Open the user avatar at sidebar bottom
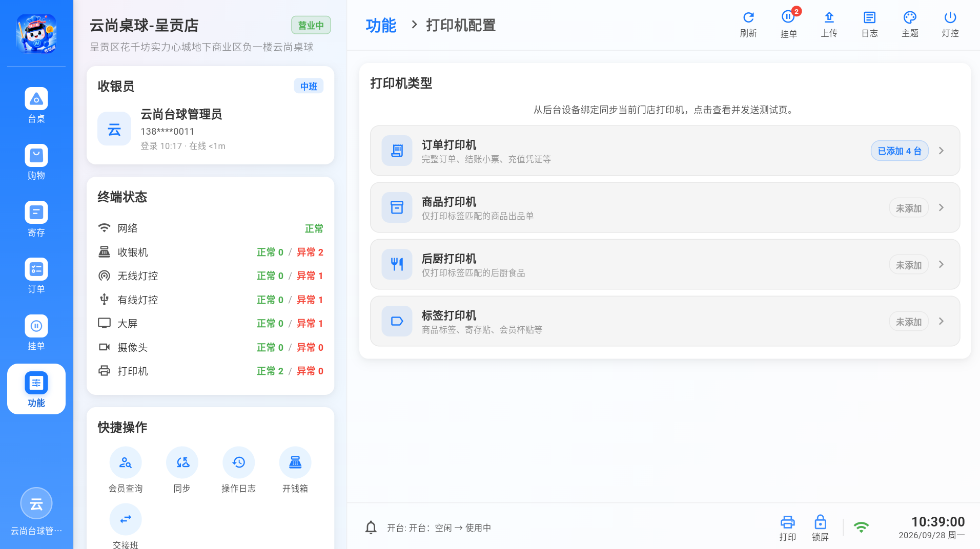The image size is (980, 549). click(36, 504)
